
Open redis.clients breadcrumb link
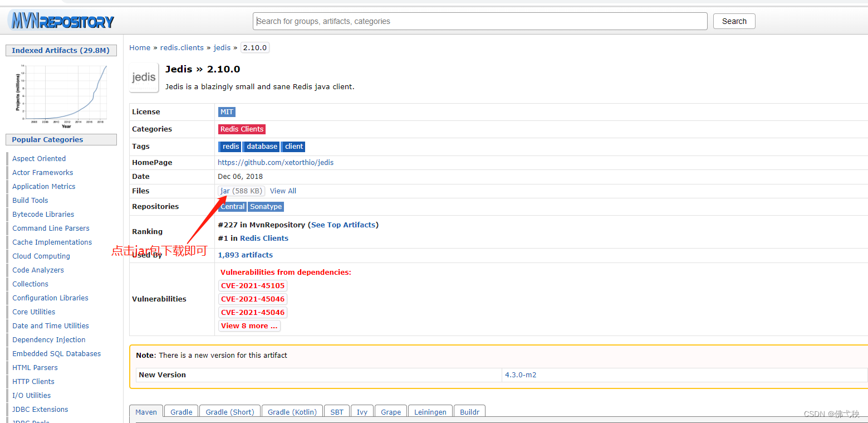[x=182, y=48]
